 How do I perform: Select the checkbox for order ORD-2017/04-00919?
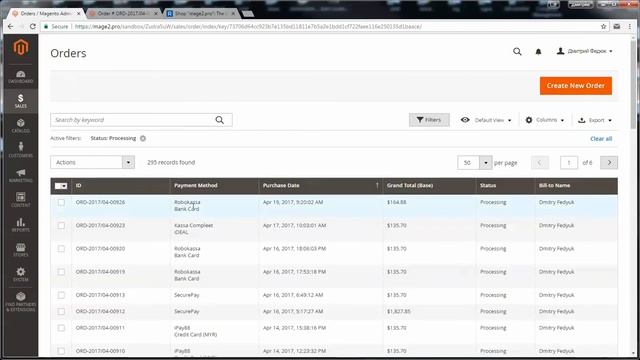(x=61, y=272)
